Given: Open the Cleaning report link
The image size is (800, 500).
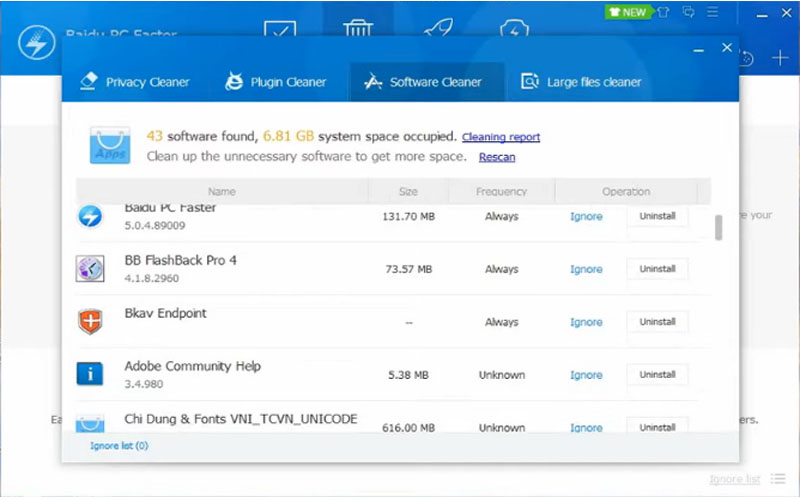Looking at the screenshot, I should (x=501, y=137).
